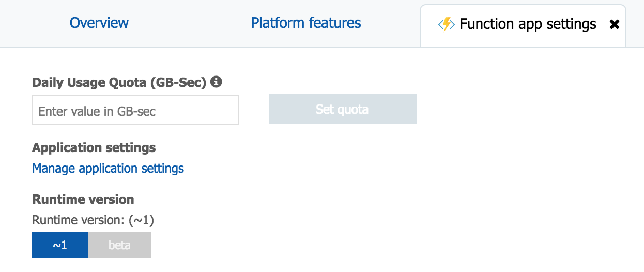
Task: Close the Function app settings tab
Action: point(614,24)
